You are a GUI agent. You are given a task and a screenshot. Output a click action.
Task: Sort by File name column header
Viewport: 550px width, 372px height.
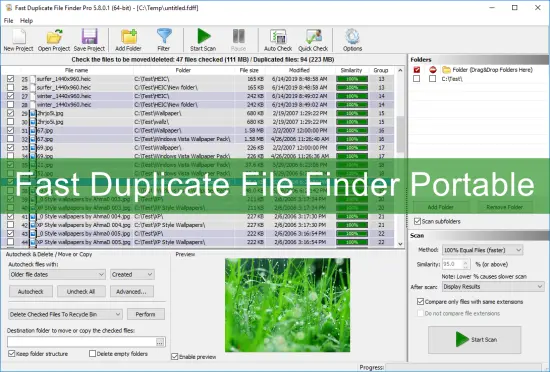point(76,70)
